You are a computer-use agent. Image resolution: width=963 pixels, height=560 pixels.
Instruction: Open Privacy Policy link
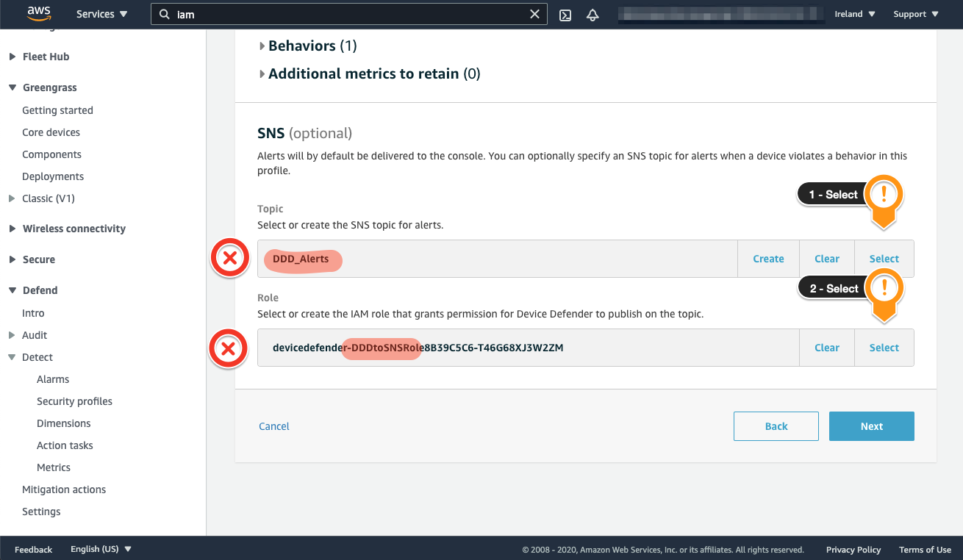pyautogui.click(x=853, y=549)
